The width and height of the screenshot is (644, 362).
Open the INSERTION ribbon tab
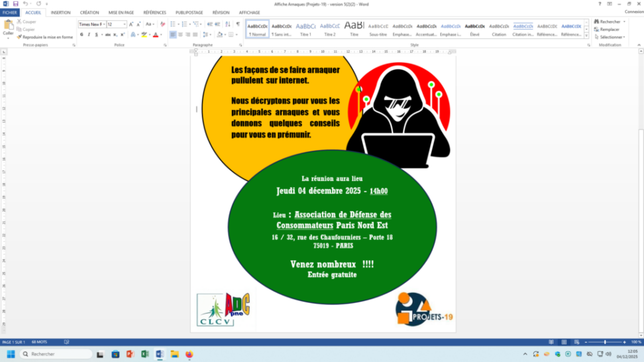pyautogui.click(x=60, y=12)
